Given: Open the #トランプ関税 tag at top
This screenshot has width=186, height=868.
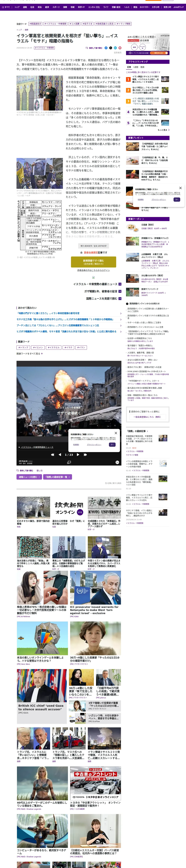Looking at the screenshot, I should point(124,24).
